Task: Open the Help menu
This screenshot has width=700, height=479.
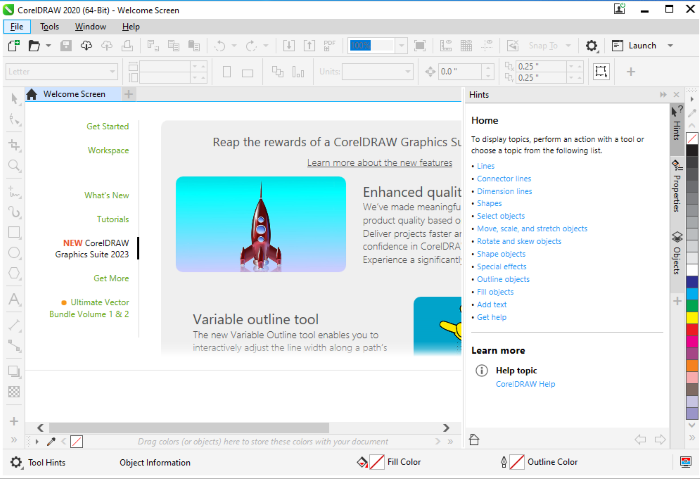Action: click(131, 26)
